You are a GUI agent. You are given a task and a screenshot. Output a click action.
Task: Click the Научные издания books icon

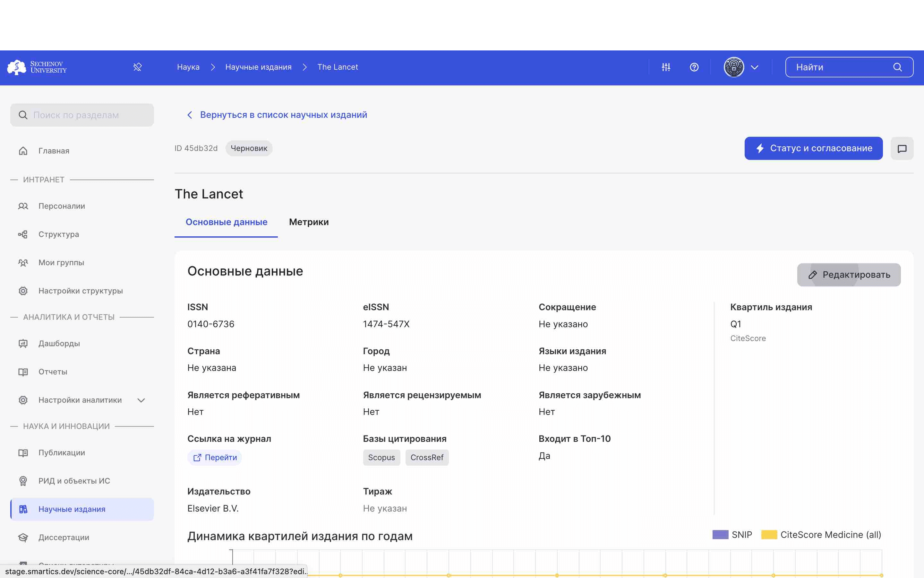point(23,510)
